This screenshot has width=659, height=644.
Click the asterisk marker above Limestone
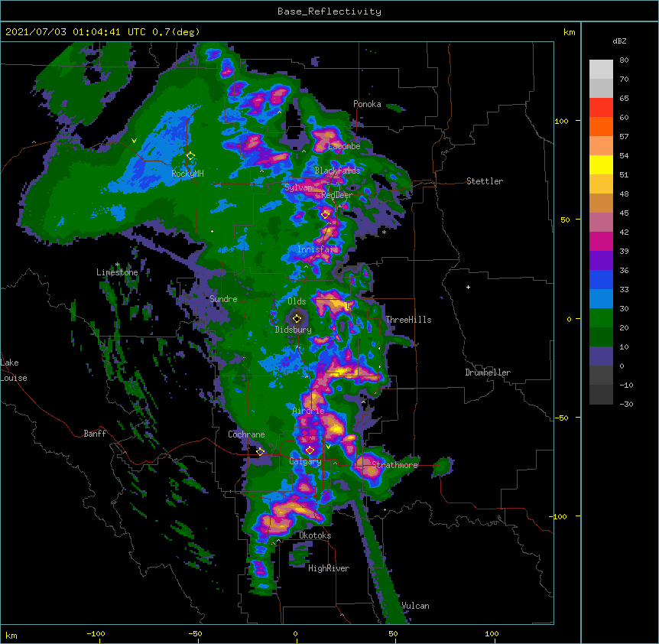(x=118, y=265)
